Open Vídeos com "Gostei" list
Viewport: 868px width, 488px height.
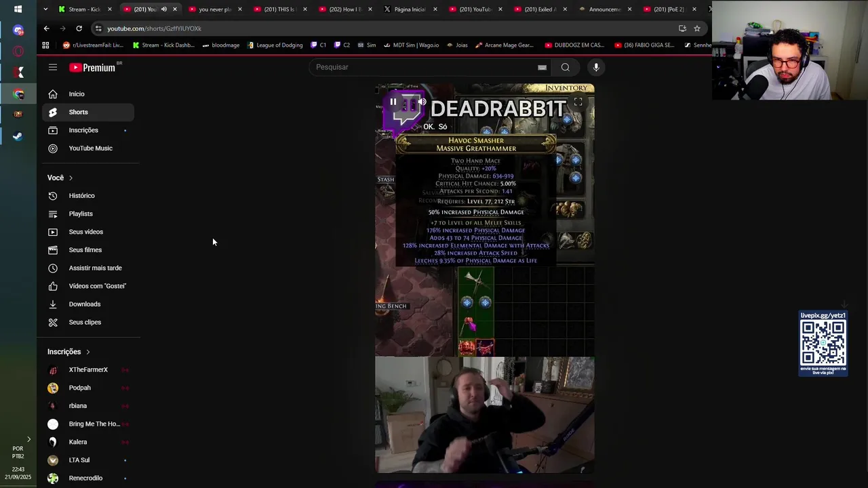tap(88, 286)
